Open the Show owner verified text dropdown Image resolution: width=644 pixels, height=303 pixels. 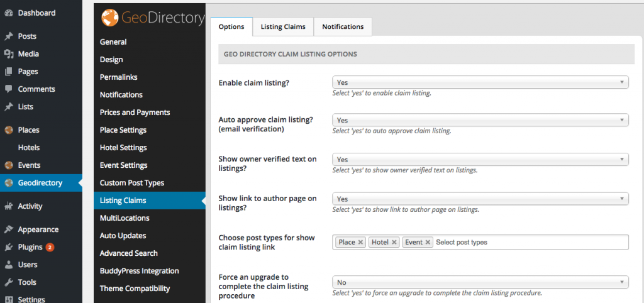point(480,159)
